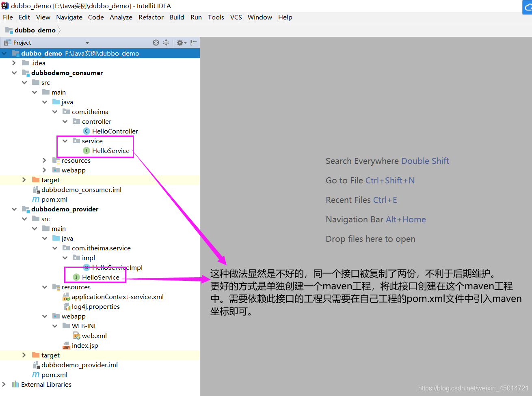Select dubbodemo_consumer.iml file
532x396 pixels.
point(81,189)
